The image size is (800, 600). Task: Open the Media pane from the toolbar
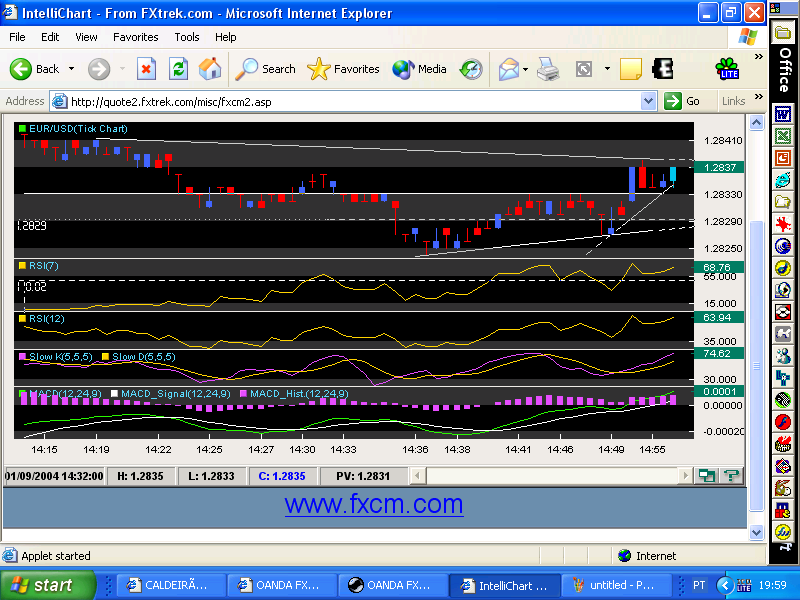click(x=419, y=69)
